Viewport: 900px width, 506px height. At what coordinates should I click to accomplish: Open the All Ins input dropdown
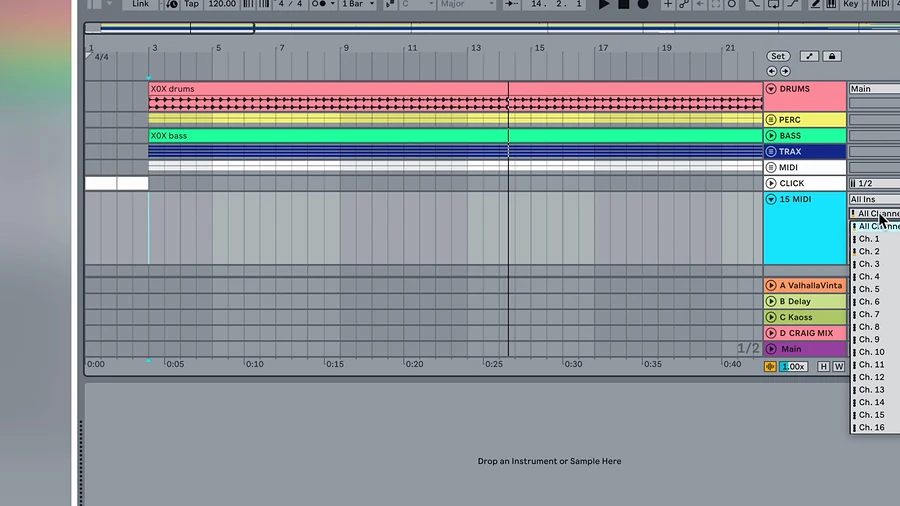(874, 199)
